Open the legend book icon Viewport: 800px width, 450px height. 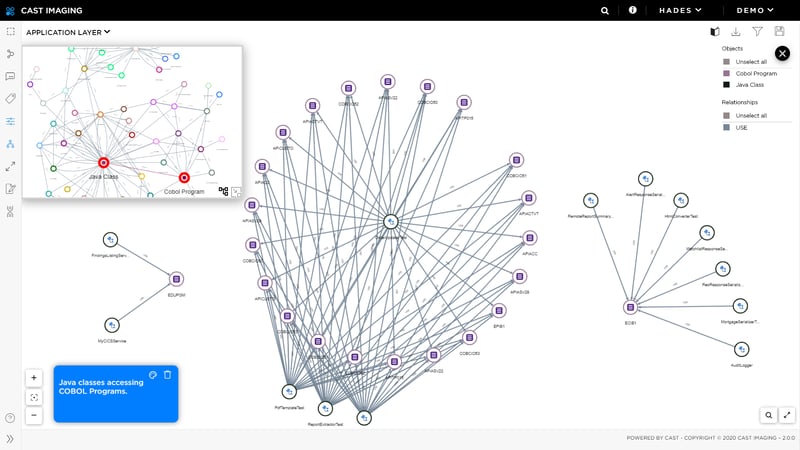[x=714, y=32]
